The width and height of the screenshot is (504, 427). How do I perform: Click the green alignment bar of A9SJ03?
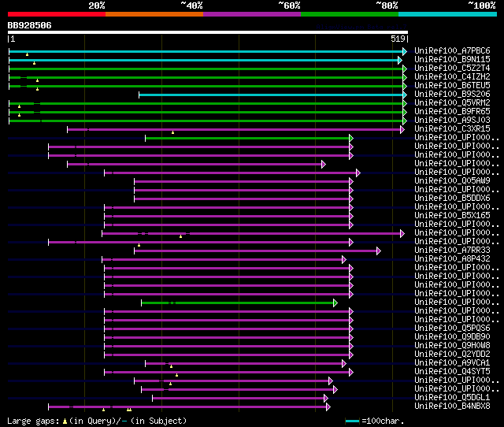[206, 121]
